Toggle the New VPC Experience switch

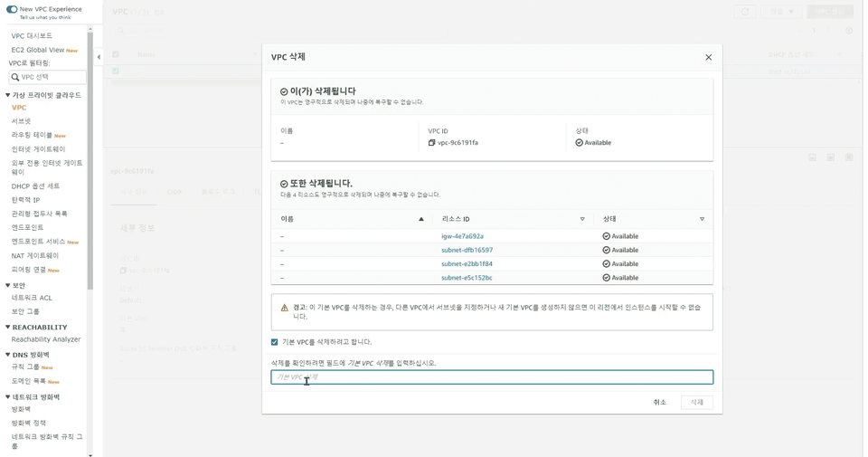tap(12, 9)
